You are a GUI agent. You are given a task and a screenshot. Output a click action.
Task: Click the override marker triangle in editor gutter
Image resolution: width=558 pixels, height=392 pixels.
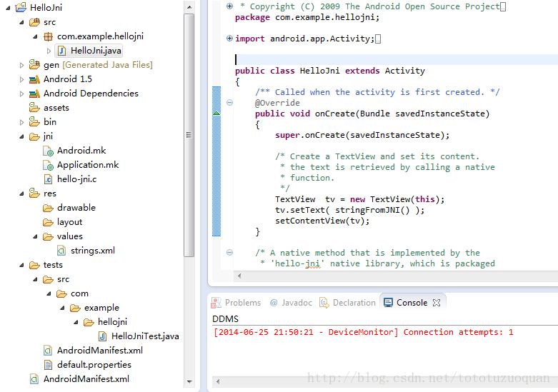[216, 113]
